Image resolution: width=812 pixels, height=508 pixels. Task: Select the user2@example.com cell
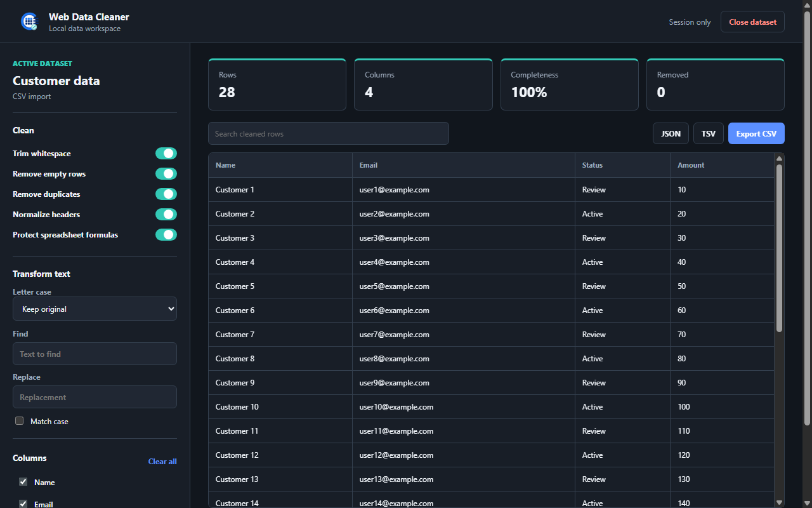coord(464,214)
